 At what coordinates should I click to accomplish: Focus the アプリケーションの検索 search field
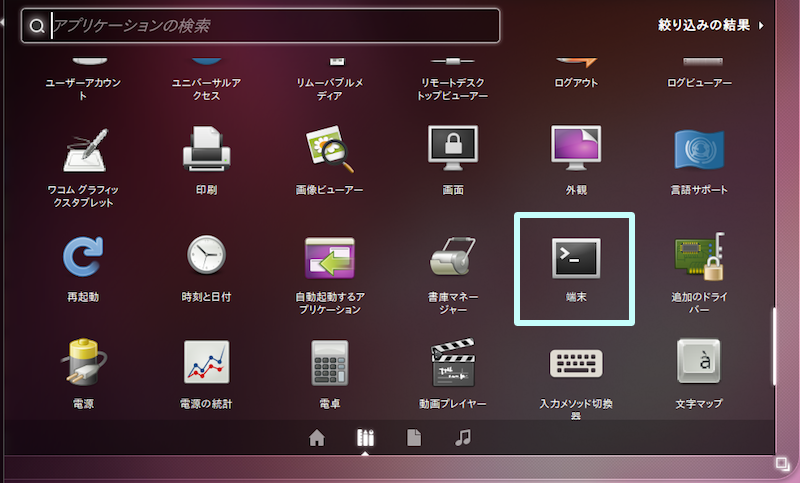(260, 26)
